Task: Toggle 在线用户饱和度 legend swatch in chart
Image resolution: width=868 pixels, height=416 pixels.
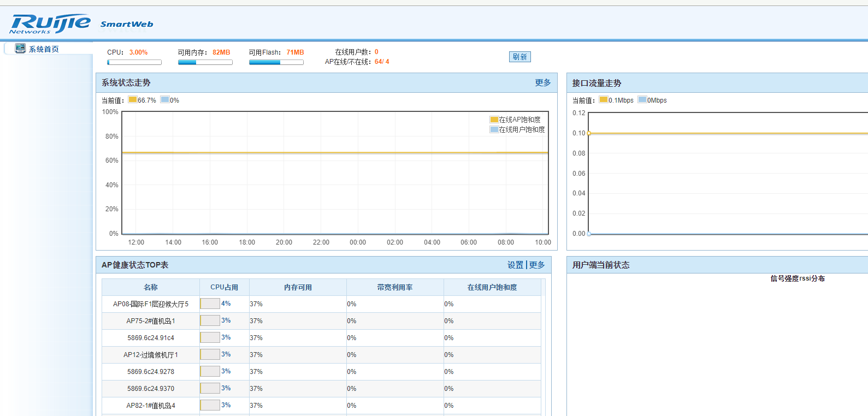Action: pyautogui.click(x=494, y=129)
